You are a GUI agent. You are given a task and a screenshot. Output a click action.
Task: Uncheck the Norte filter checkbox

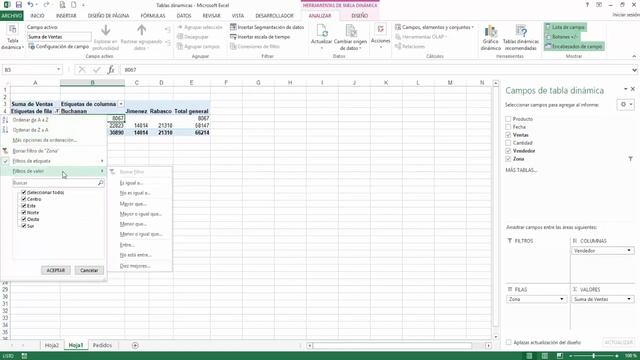(24, 213)
